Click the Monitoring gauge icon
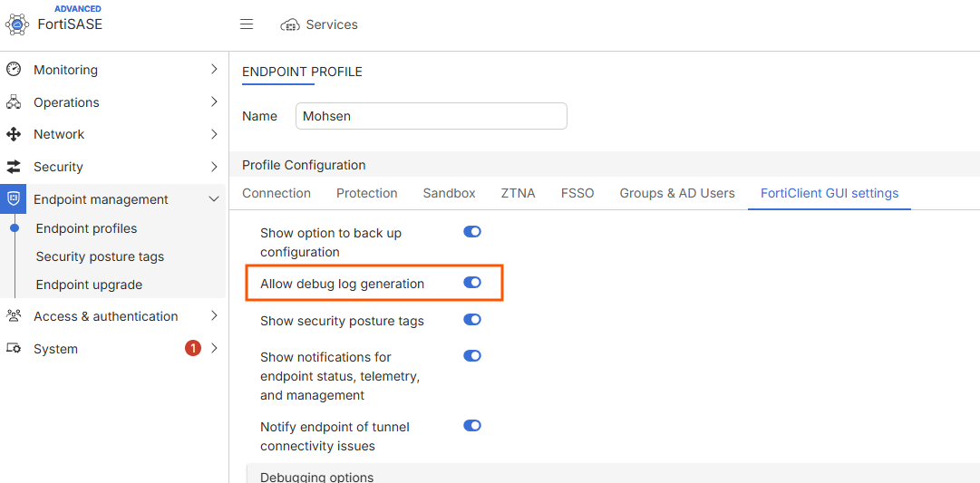The image size is (980, 483). [x=14, y=70]
